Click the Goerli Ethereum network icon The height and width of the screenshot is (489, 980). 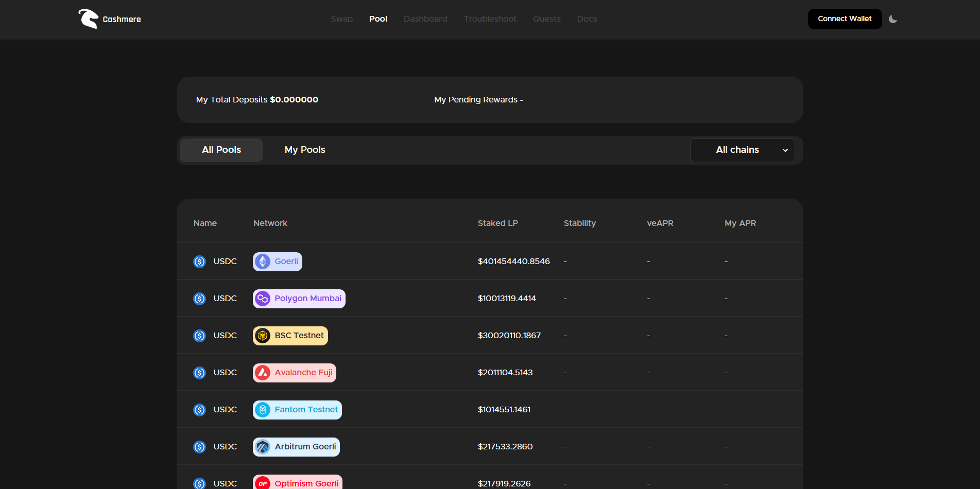pyautogui.click(x=263, y=261)
